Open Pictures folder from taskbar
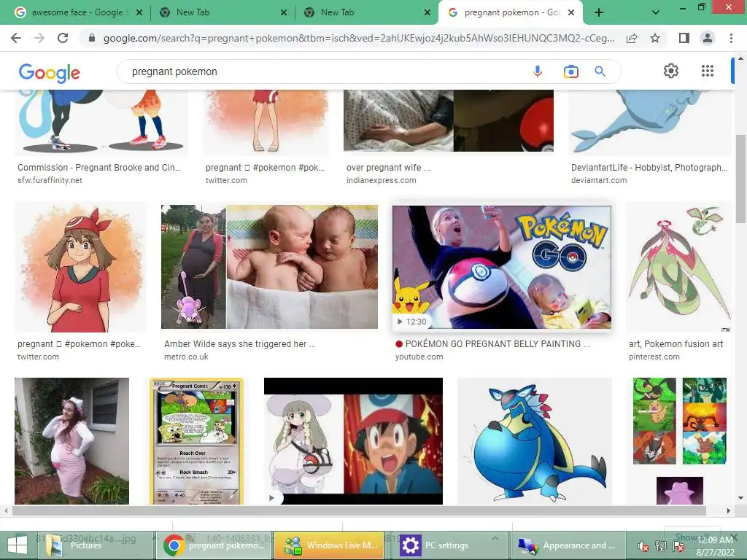 pyautogui.click(x=96, y=545)
